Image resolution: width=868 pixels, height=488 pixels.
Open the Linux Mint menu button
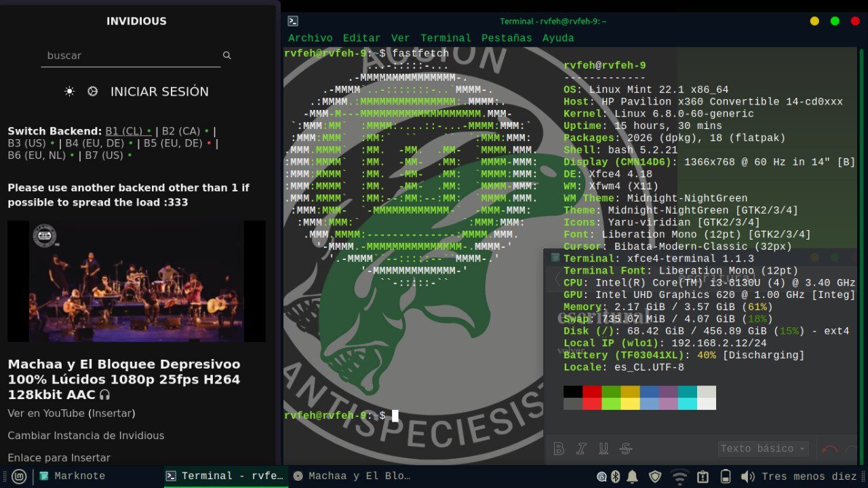tap(19, 476)
